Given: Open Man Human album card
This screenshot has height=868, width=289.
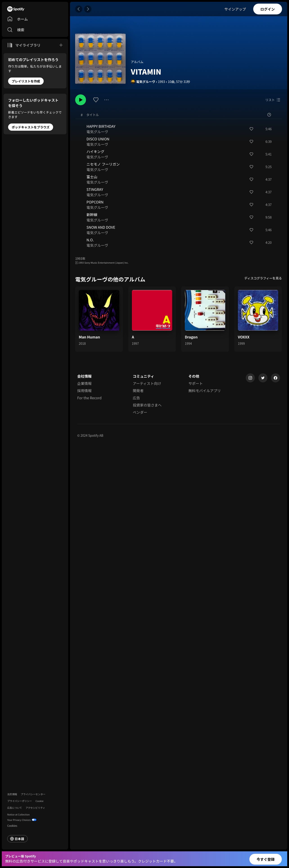Looking at the screenshot, I should pyautogui.click(x=99, y=319).
